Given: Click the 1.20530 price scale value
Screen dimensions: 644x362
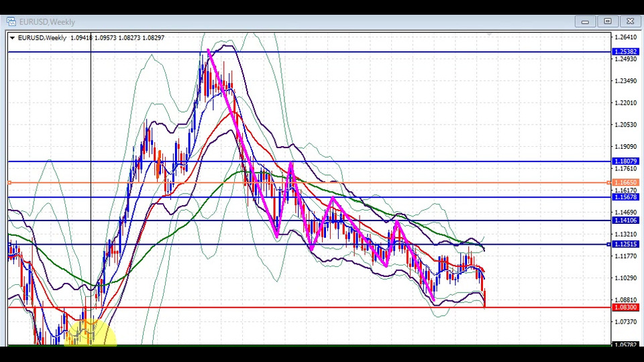Looking at the screenshot, I should click(x=625, y=125).
